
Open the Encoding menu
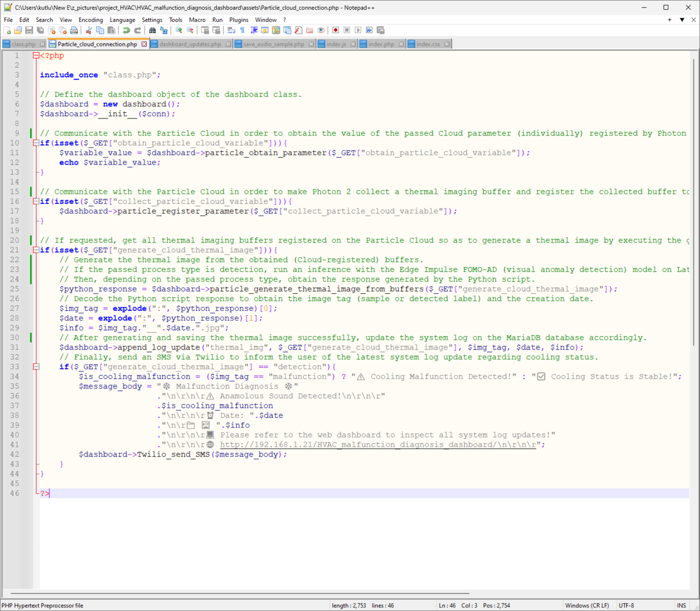90,20
